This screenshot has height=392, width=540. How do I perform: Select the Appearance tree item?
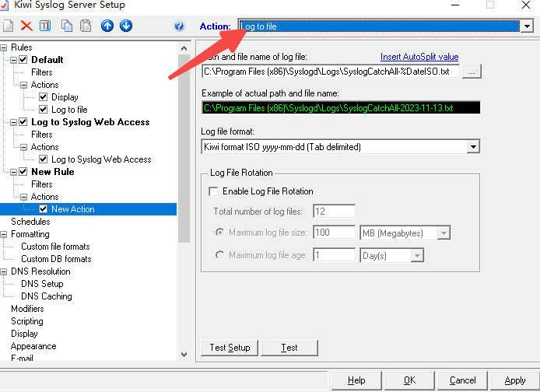(x=33, y=346)
